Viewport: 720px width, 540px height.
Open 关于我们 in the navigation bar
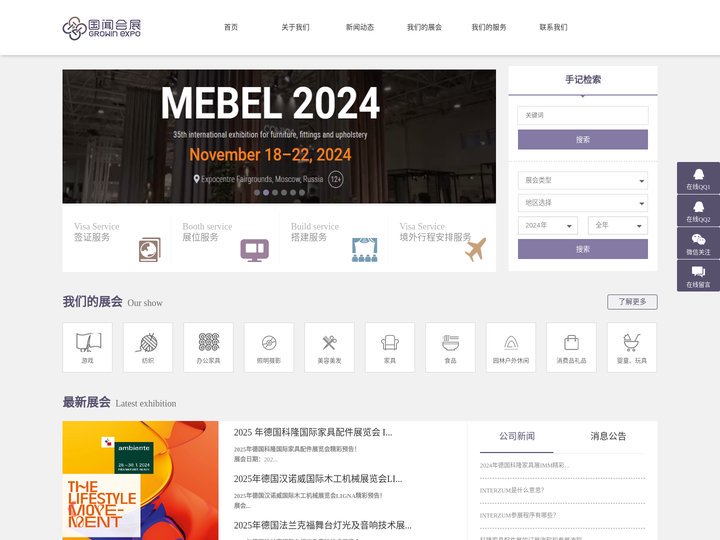(295, 28)
